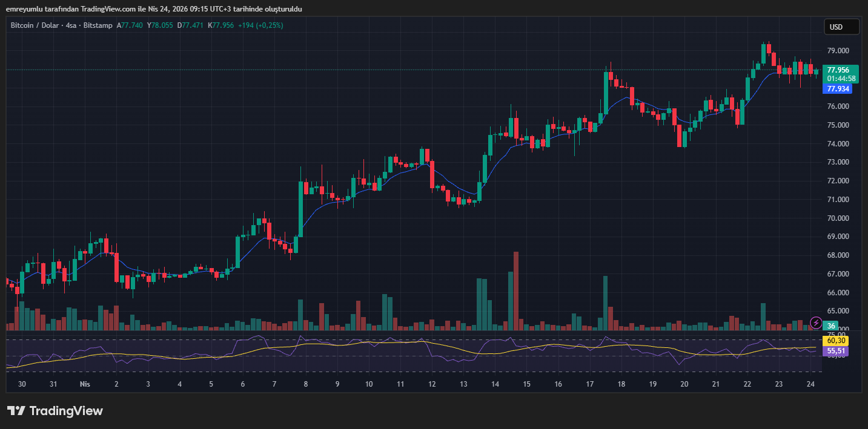868x429 pixels.
Task: Select the yellow RSI value 60,30
Action: (x=835, y=341)
